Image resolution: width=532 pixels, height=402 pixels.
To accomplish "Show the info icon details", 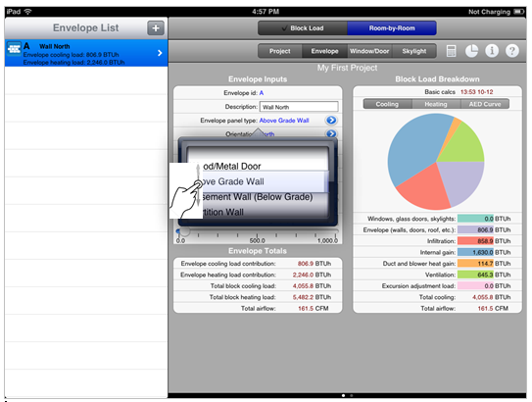I will [x=492, y=51].
